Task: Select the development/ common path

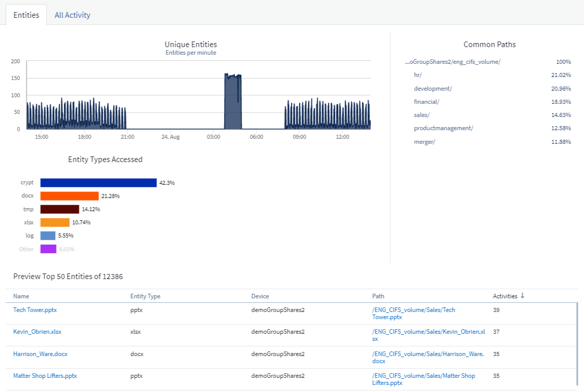Action: click(x=432, y=89)
